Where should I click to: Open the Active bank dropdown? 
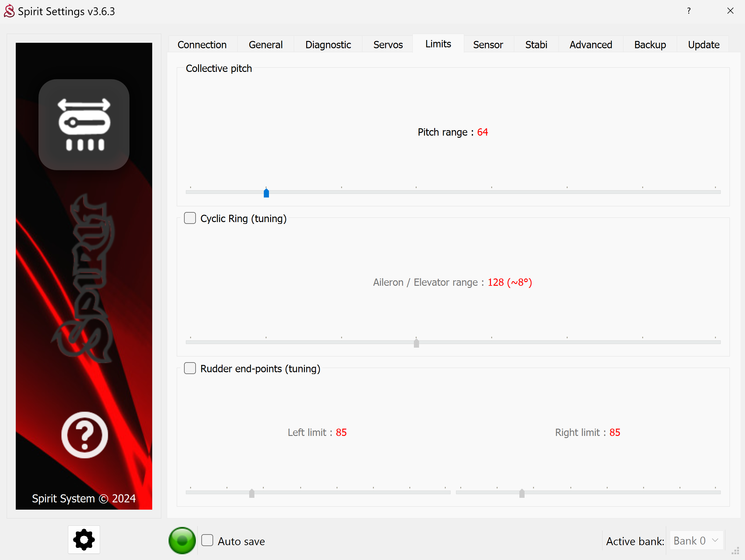point(696,540)
